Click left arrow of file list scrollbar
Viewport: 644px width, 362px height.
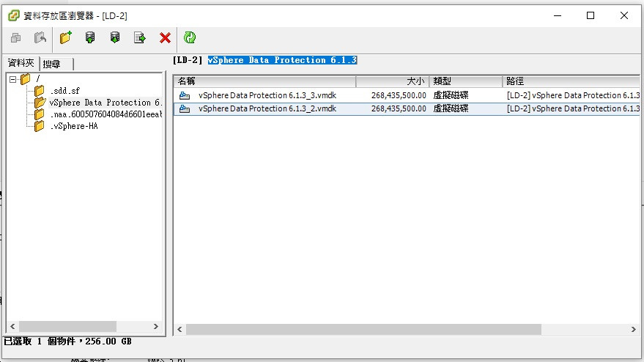click(x=179, y=329)
